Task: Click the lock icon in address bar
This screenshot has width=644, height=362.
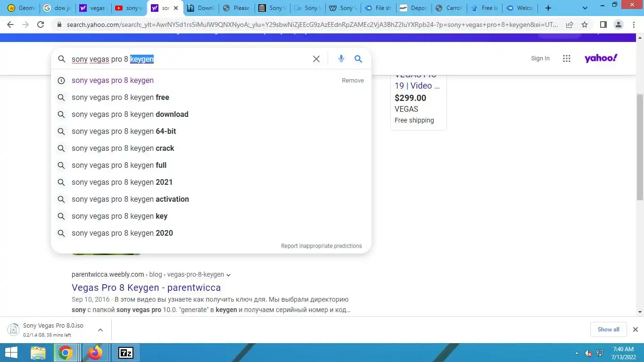Action: 59,25
